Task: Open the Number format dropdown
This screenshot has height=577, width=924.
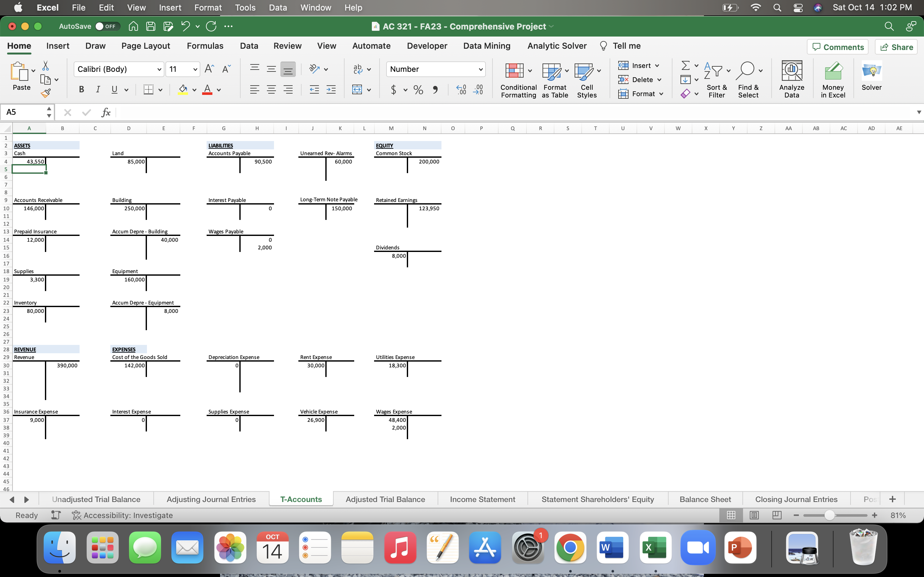Action: (480, 70)
